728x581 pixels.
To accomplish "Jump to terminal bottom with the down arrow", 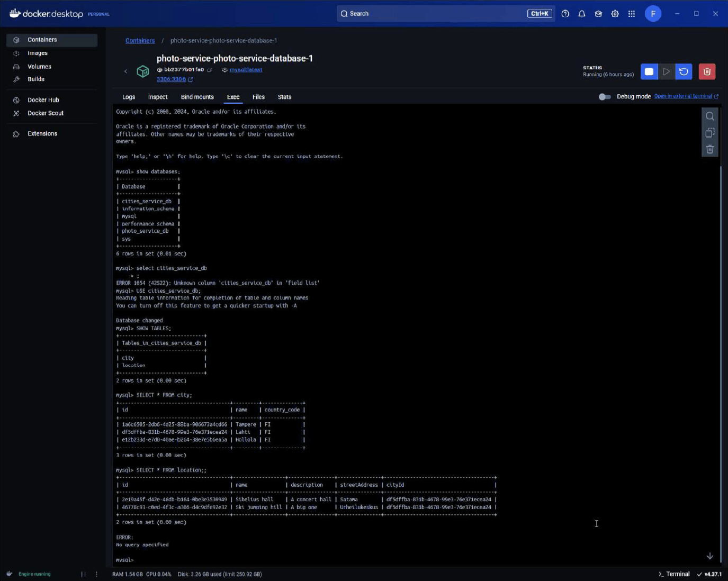I will 710,556.
